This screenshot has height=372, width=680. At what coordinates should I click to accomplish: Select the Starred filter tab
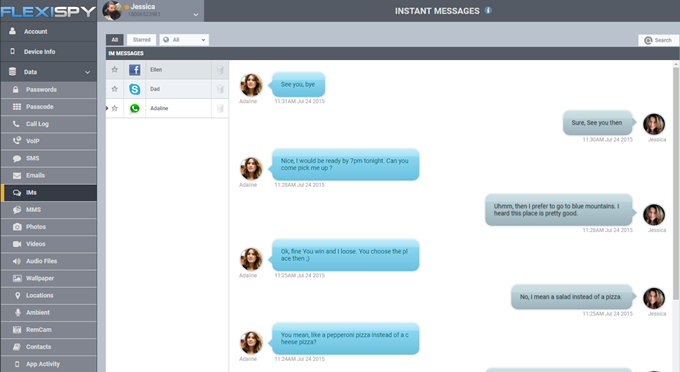(x=141, y=40)
